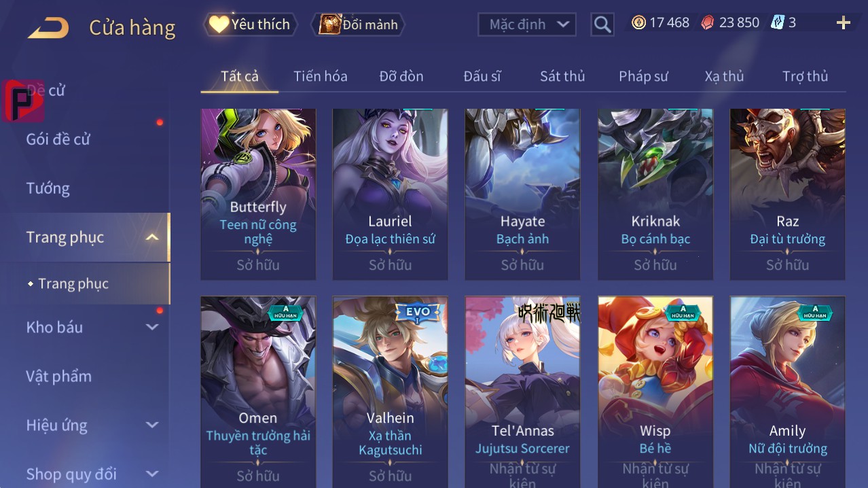This screenshot has height=488, width=868.
Task: Open Gói đề cử in the sidebar
Action: (58, 139)
